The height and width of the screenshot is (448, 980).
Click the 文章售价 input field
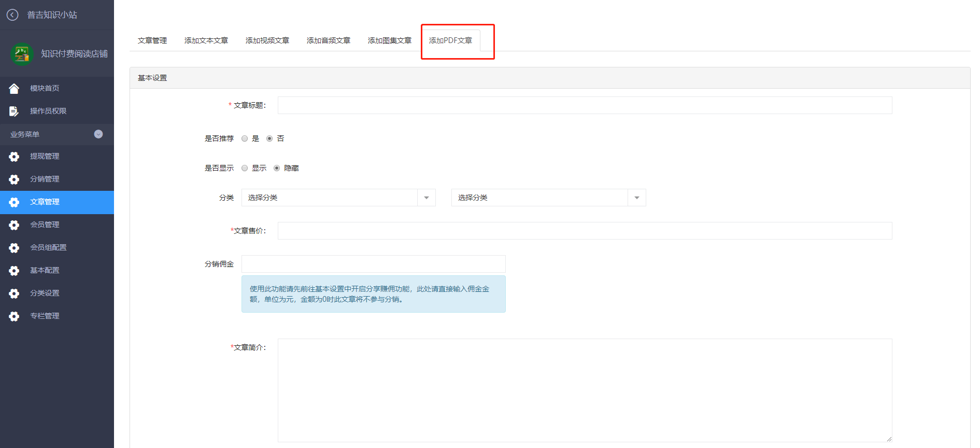coord(585,231)
